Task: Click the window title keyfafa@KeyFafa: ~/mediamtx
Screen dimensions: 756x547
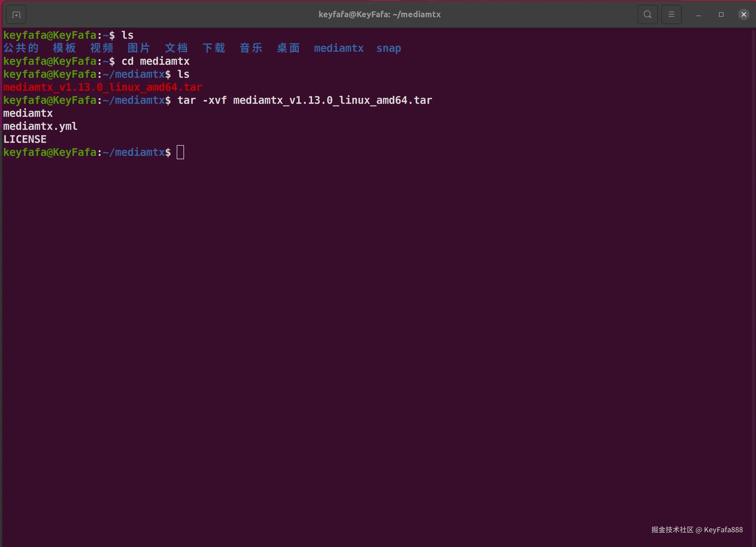Action: pos(379,14)
